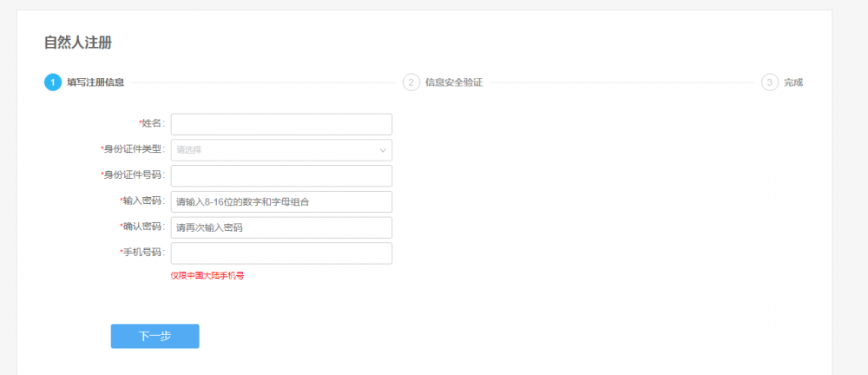This screenshot has height=375, width=868.
Task: Focus the 身份证件号码 input field
Action: click(x=281, y=176)
